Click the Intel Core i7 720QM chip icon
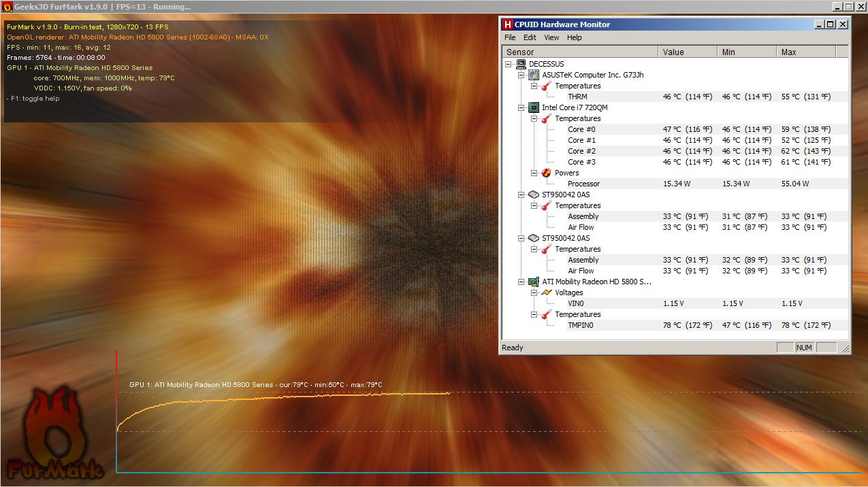The image size is (868, 487). click(x=534, y=107)
